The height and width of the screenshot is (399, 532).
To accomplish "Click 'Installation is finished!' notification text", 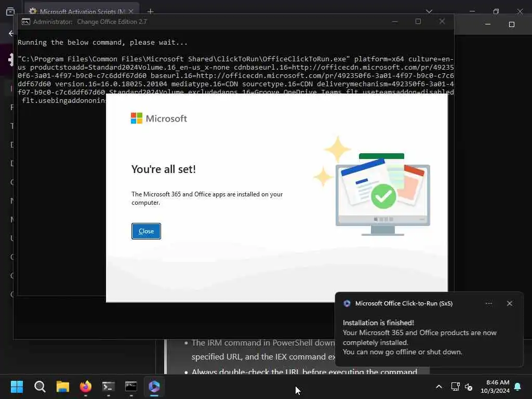I will click(x=378, y=323).
